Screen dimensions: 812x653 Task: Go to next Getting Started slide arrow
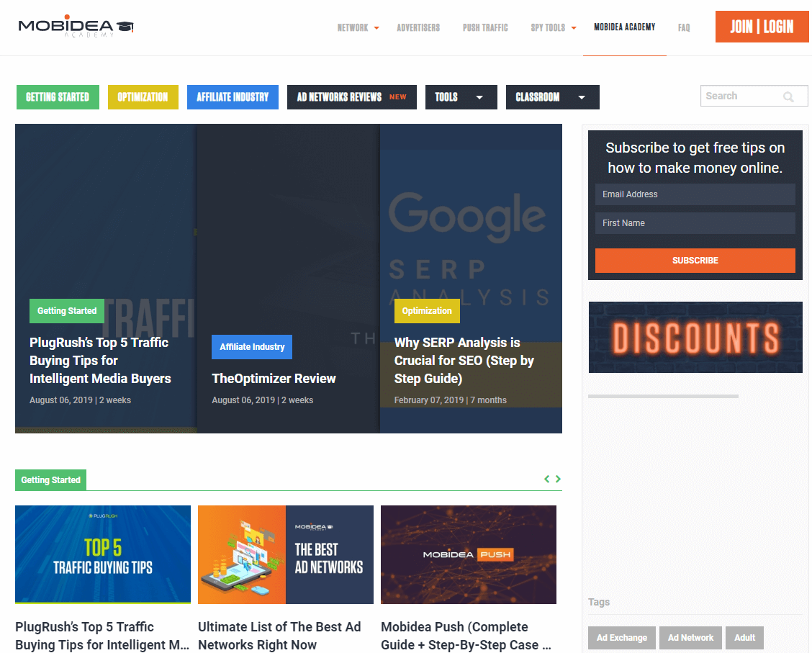558,479
